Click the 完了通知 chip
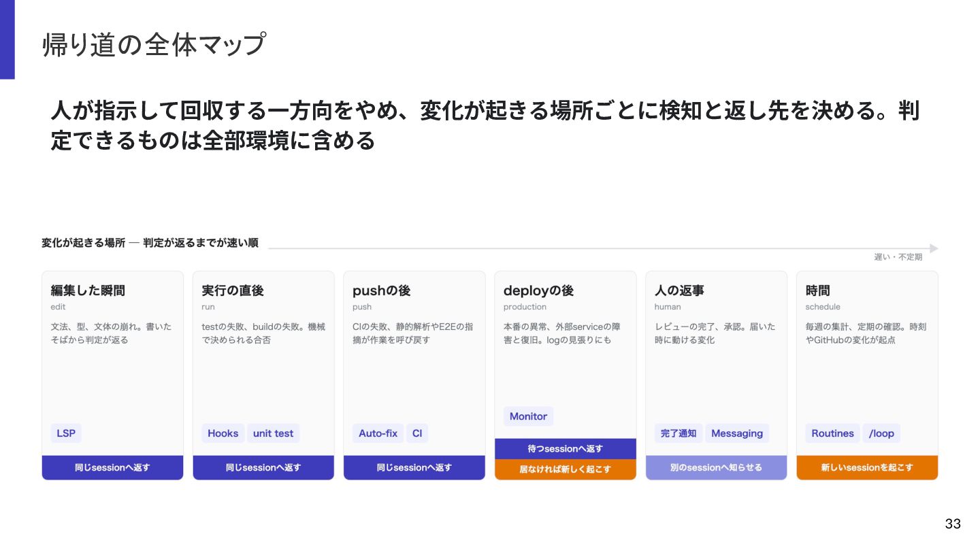This screenshot has height=551, width=980. 679,433
